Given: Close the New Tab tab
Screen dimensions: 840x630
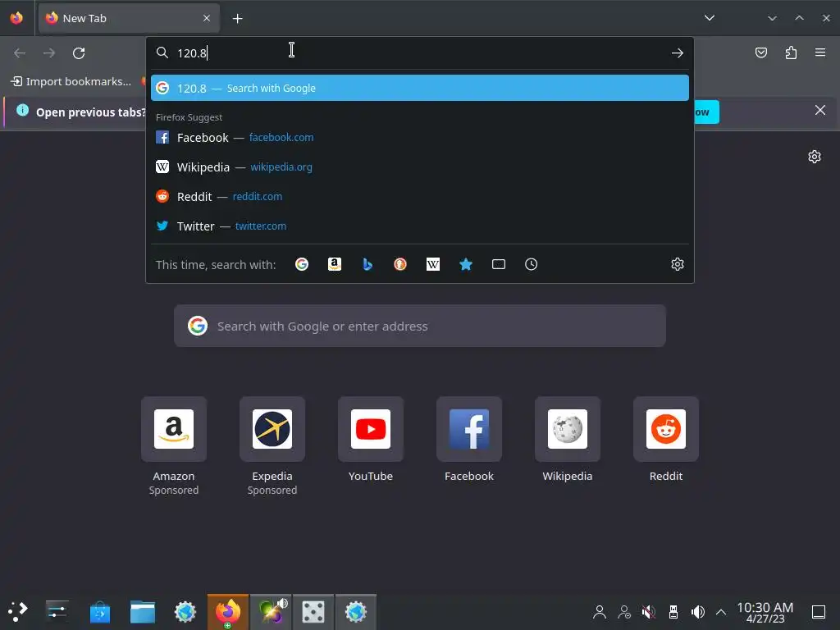Looking at the screenshot, I should [x=207, y=18].
